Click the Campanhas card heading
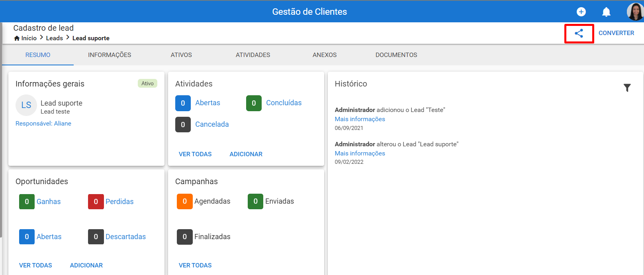The width and height of the screenshot is (644, 275). 196,182
